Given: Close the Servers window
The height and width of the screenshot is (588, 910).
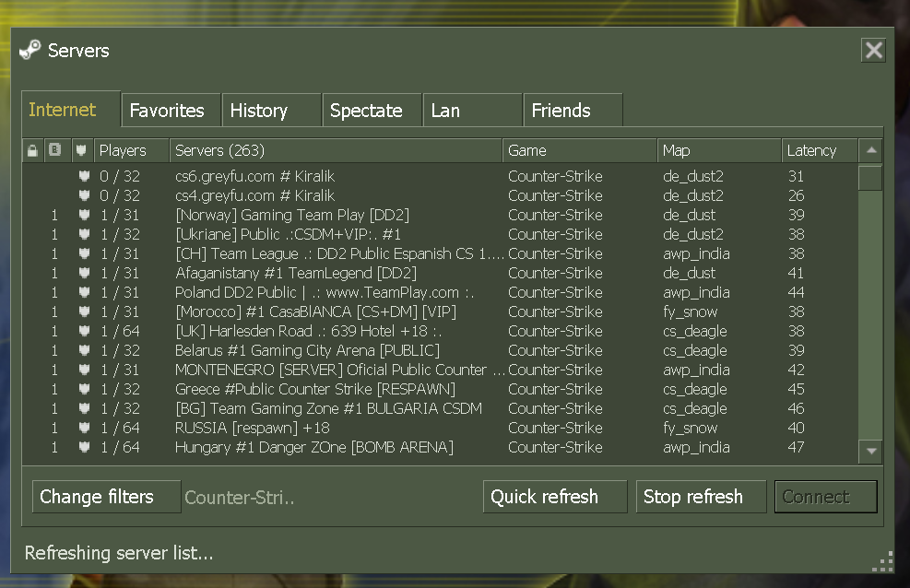Looking at the screenshot, I should click(x=873, y=51).
